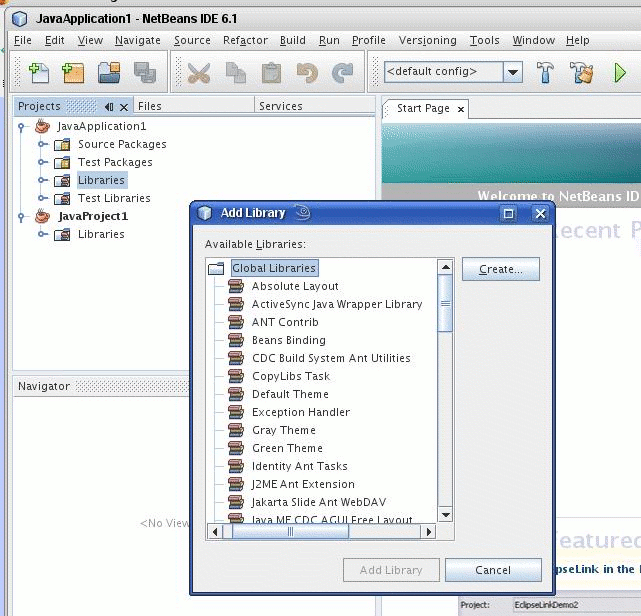Viewport: 641px width, 616px height.
Task: Open the Profile menu
Action: coord(369,40)
